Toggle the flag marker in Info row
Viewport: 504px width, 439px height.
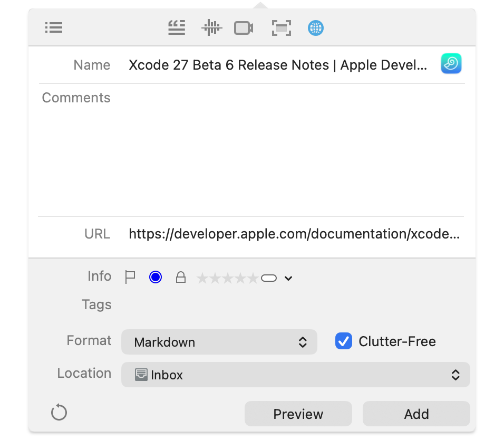130,277
